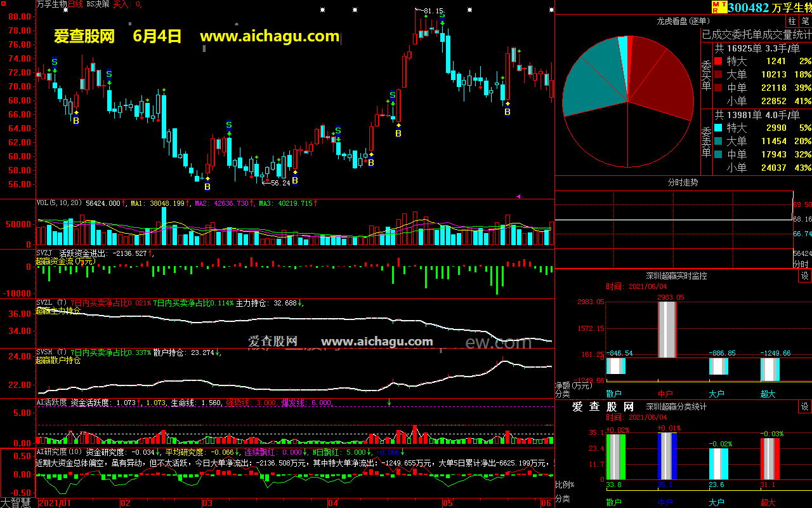Click the thin cyan slice of the pie chart
Viewport: 812px width, 508px height.
624,51
